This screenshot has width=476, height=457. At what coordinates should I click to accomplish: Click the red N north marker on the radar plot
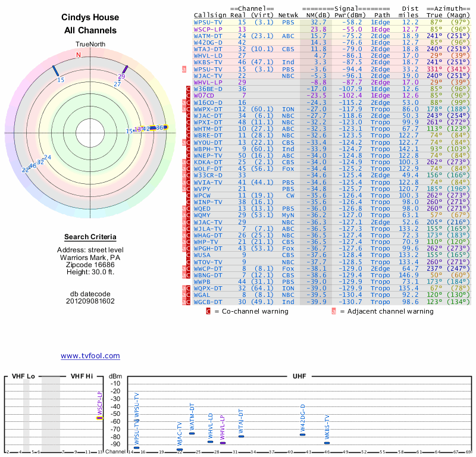click(78, 55)
